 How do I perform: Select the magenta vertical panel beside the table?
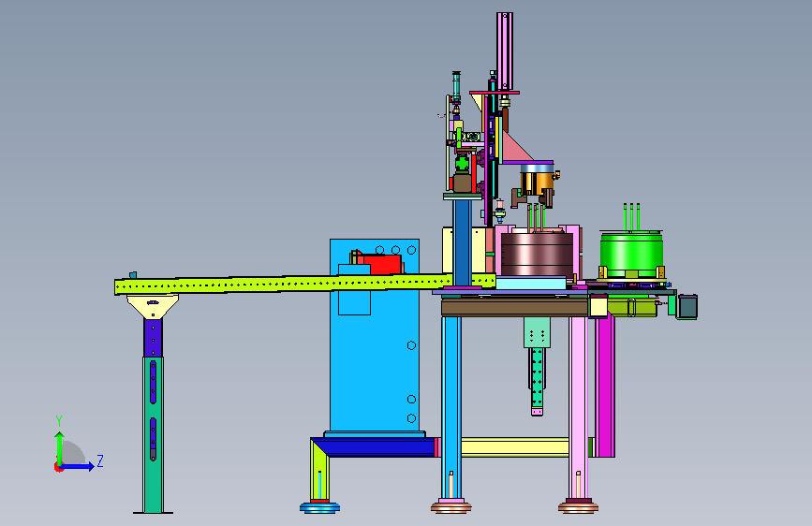pos(604,386)
